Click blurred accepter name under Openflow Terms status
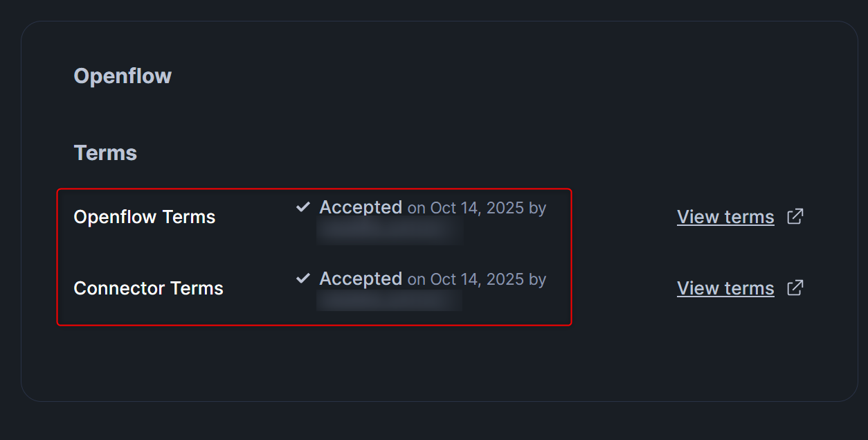868x440 pixels. pyautogui.click(x=389, y=230)
